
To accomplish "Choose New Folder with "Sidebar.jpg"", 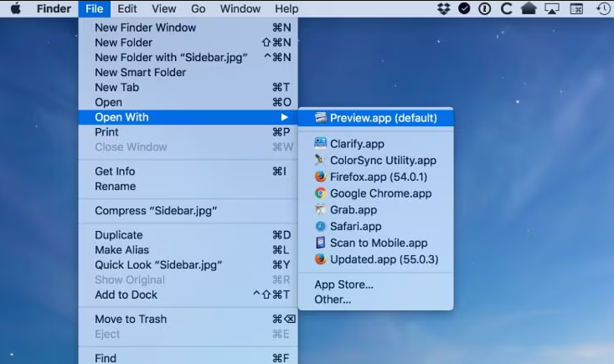I will point(188,58).
